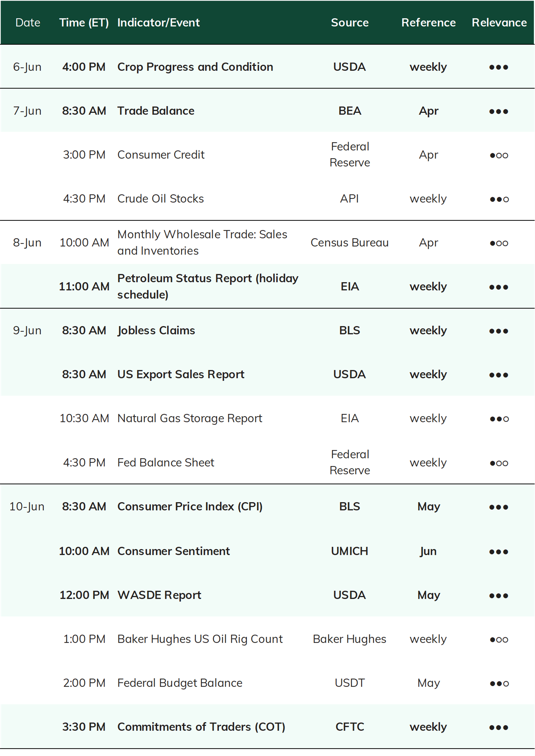Click the US Export Sales Report row
535x756 pixels.
[267, 374]
